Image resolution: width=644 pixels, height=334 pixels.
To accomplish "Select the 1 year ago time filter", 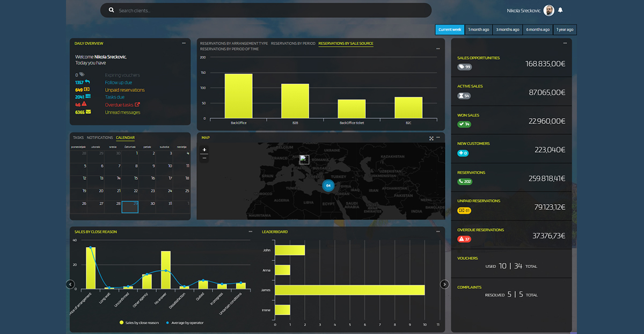I will click(565, 30).
